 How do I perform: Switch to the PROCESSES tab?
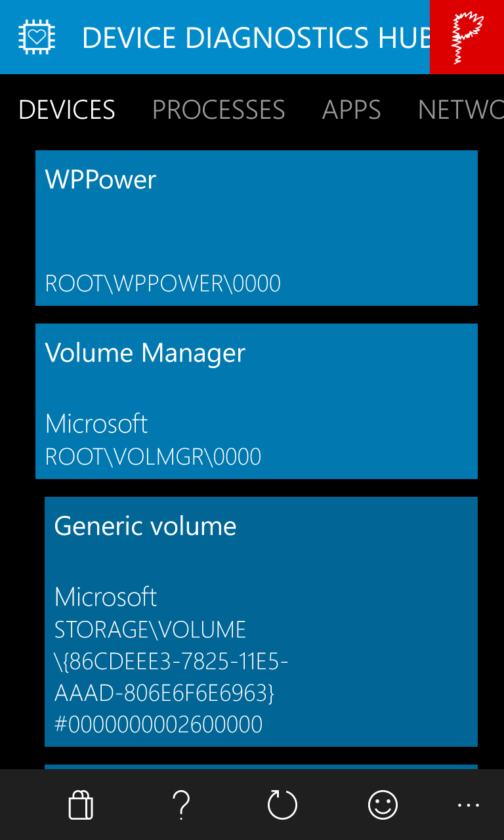(219, 110)
